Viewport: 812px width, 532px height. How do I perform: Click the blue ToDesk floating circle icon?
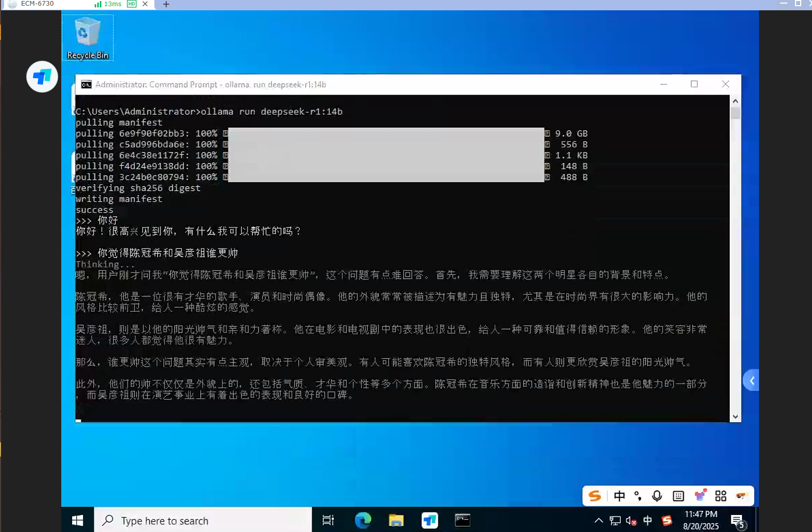pyautogui.click(x=42, y=77)
